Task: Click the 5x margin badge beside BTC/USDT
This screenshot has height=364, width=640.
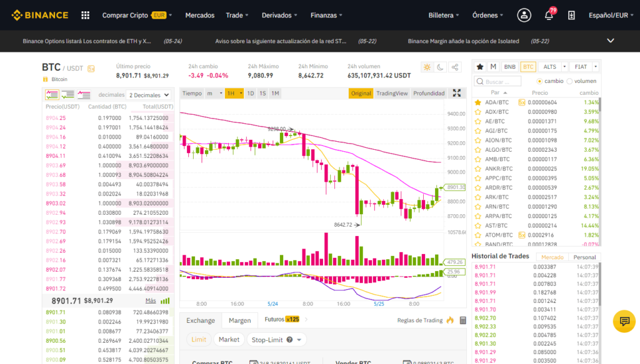Action: tap(91, 69)
